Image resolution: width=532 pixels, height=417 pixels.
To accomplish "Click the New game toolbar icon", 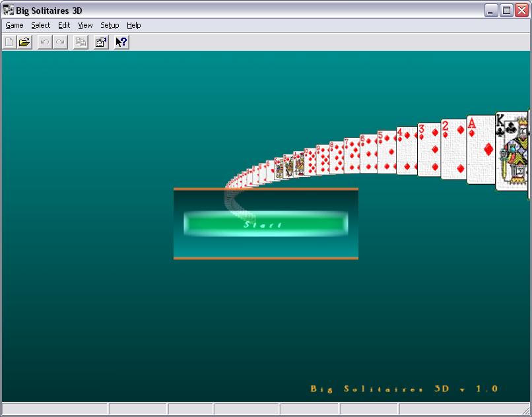I will (x=9, y=42).
